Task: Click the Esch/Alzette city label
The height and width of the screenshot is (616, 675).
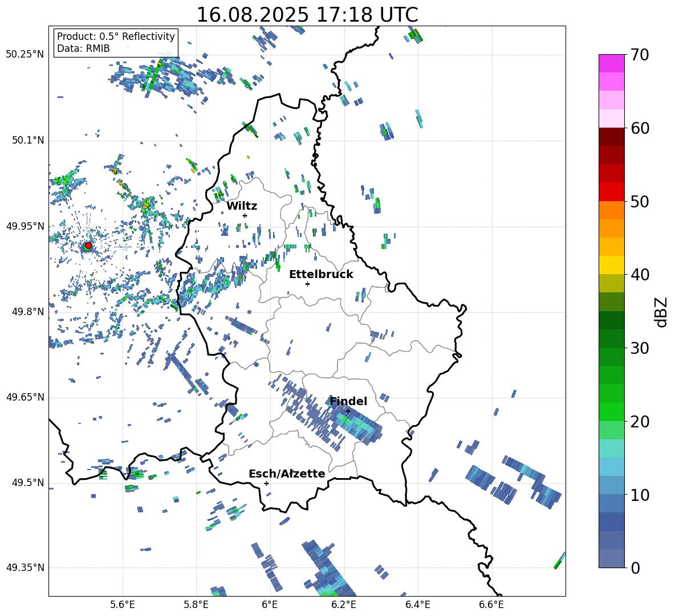Action: click(287, 474)
